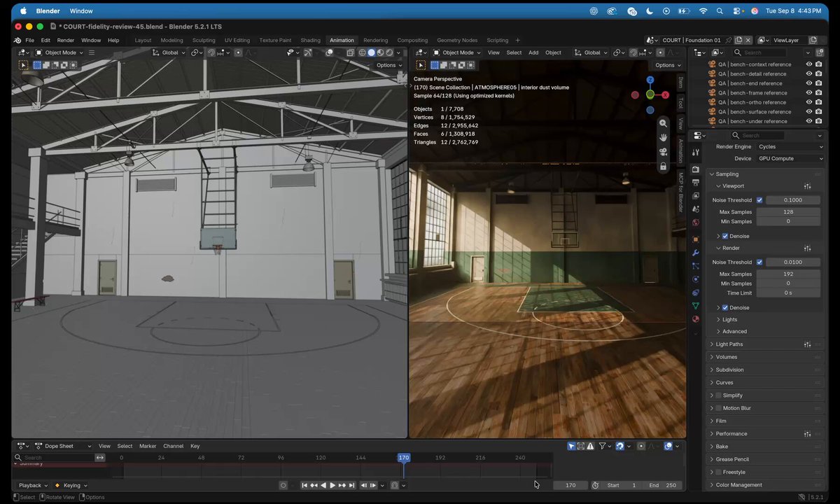Hide 'bench-context reference' with eye icon
The height and width of the screenshot is (504, 840).
(809, 64)
